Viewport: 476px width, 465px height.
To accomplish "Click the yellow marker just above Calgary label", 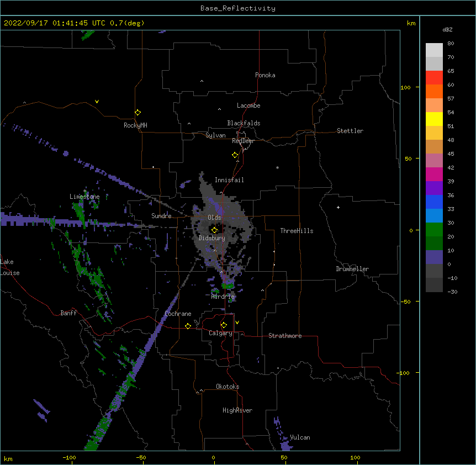I will coord(224,325).
